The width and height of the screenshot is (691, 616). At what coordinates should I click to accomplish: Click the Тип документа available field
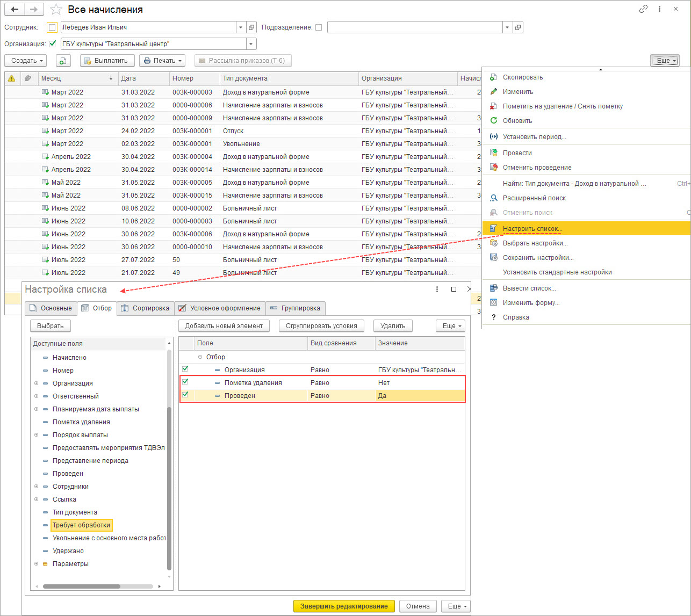[75, 512]
